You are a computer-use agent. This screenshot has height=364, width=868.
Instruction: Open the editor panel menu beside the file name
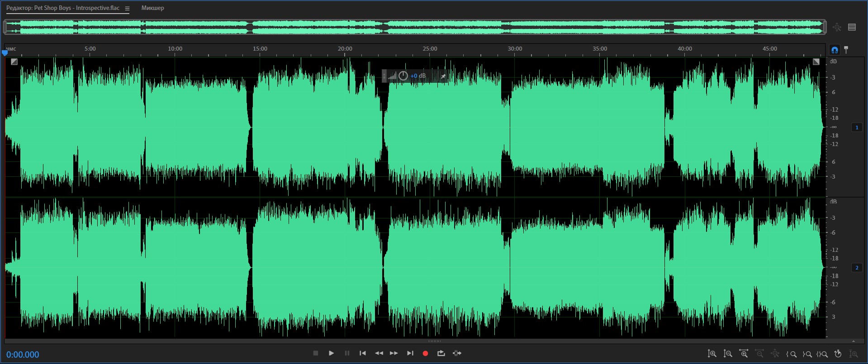point(127,8)
